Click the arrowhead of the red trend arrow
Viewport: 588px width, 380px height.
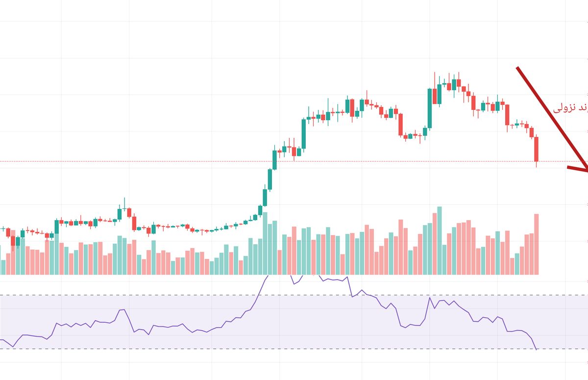tap(583, 169)
